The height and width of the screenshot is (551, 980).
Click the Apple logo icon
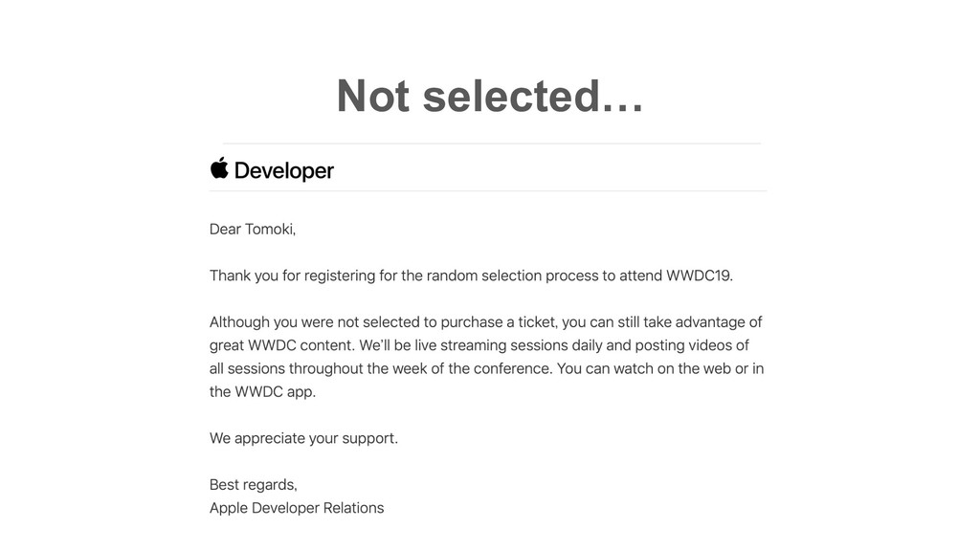click(219, 168)
